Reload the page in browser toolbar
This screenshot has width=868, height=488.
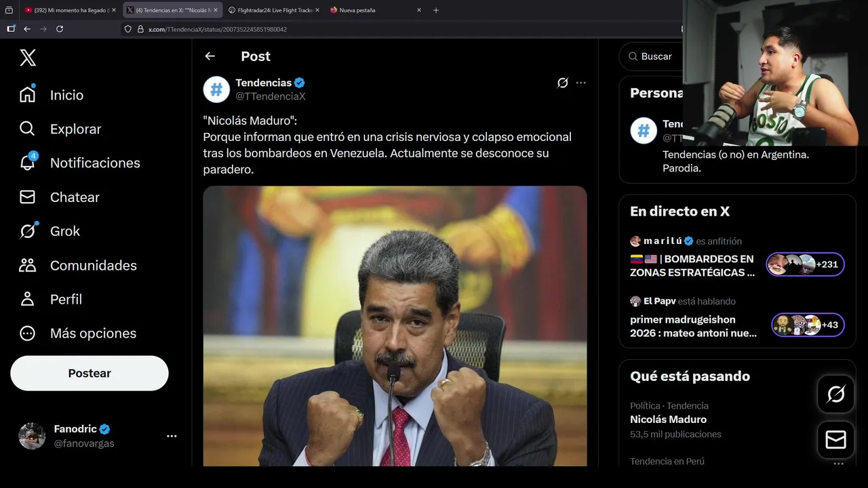pos(60,29)
